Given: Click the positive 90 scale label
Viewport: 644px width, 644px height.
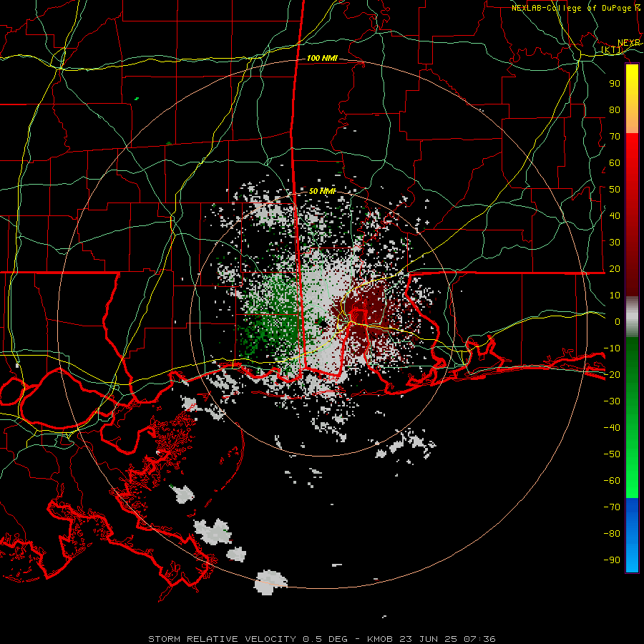Looking at the screenshot, I should pyautogui.click(x=615, y=84).
